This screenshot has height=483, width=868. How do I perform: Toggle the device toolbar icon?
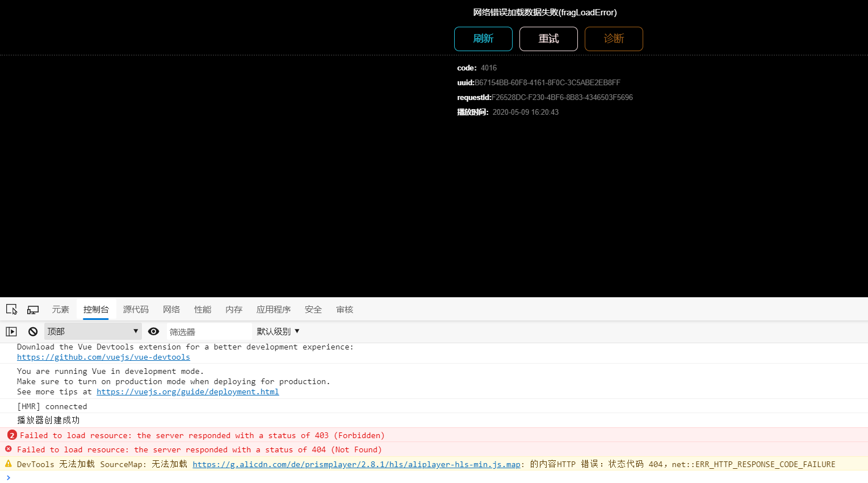pyautogui.click(x=33, y=310)
